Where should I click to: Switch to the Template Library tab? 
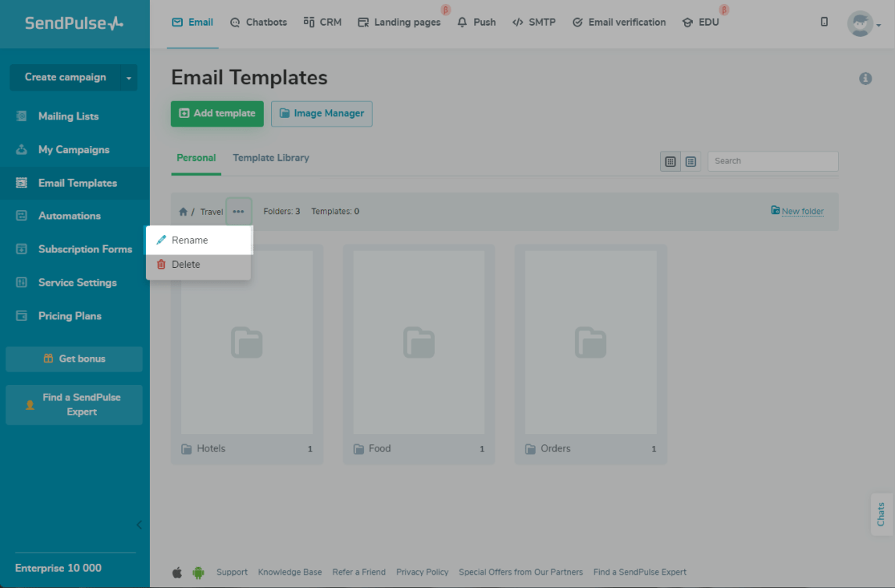(271, 159)
